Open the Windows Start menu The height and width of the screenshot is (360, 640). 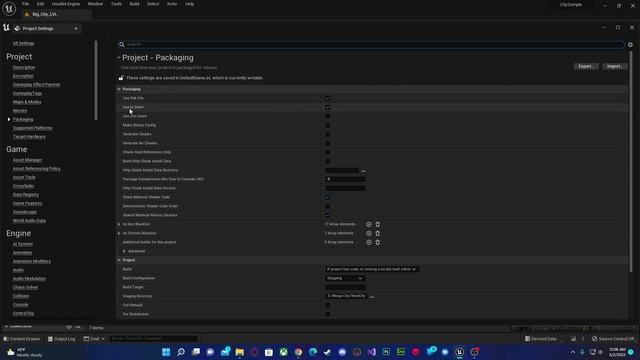click(166, 352)
